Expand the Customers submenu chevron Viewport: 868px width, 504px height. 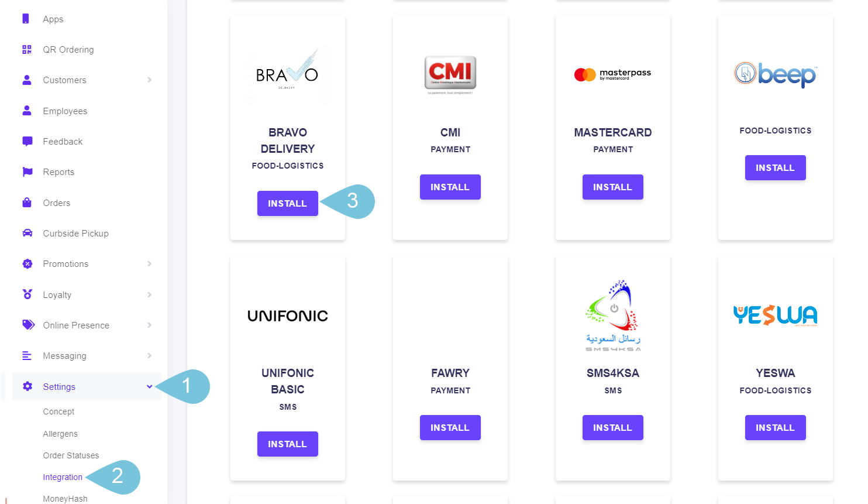pos(150,80)
